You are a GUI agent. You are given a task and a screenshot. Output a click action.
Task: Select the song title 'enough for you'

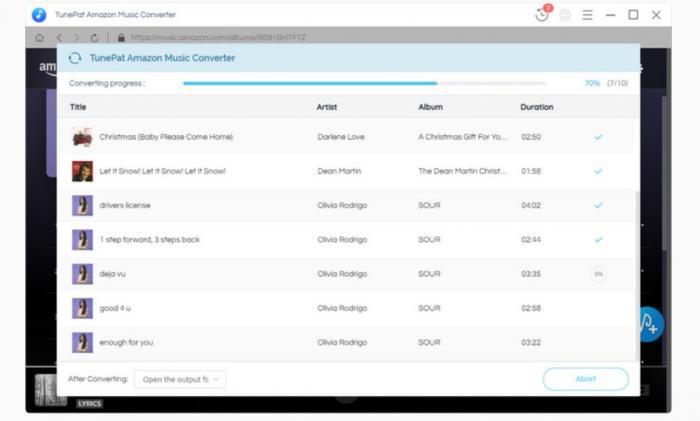click(x=126, y=342)
